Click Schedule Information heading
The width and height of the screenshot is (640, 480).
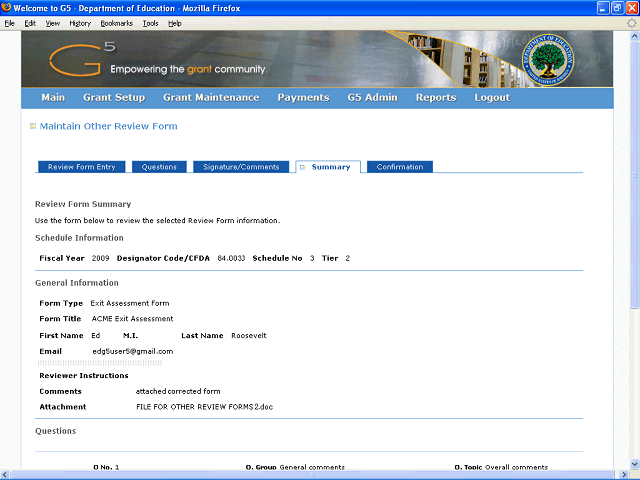click(x=79, y=238)
